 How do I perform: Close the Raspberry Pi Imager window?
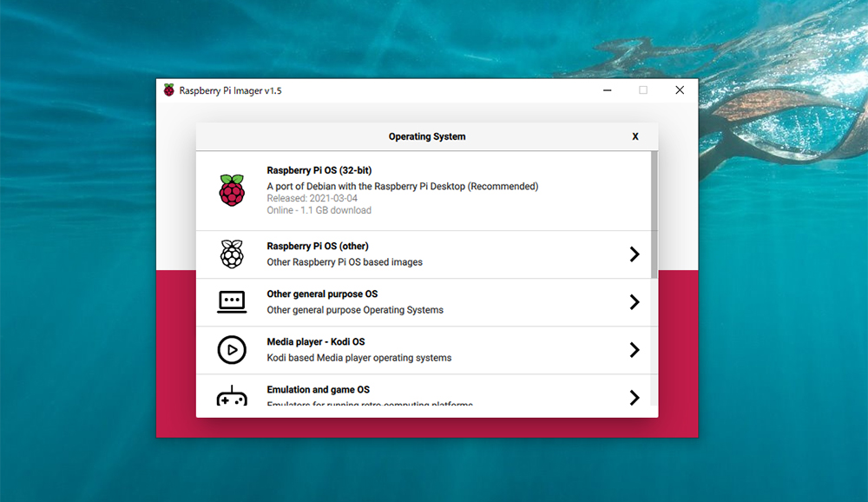[680, 90]
